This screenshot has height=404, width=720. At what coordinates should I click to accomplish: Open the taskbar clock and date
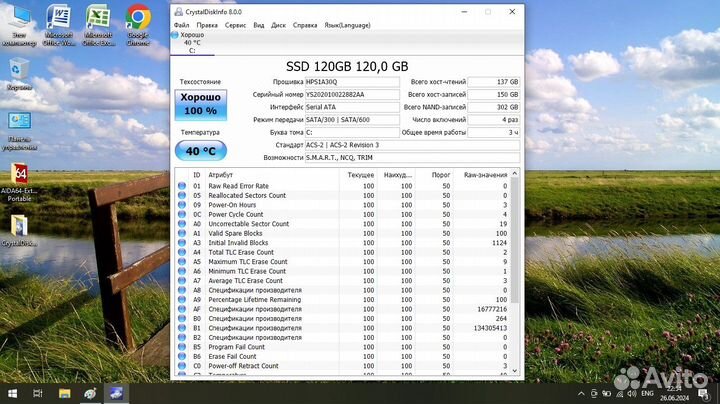coord(675,393)
